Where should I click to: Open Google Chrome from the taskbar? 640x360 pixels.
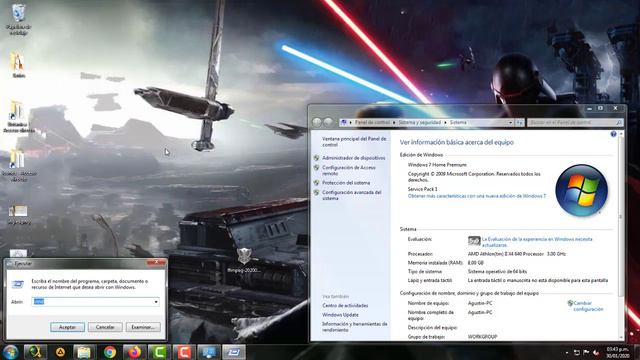110,352
